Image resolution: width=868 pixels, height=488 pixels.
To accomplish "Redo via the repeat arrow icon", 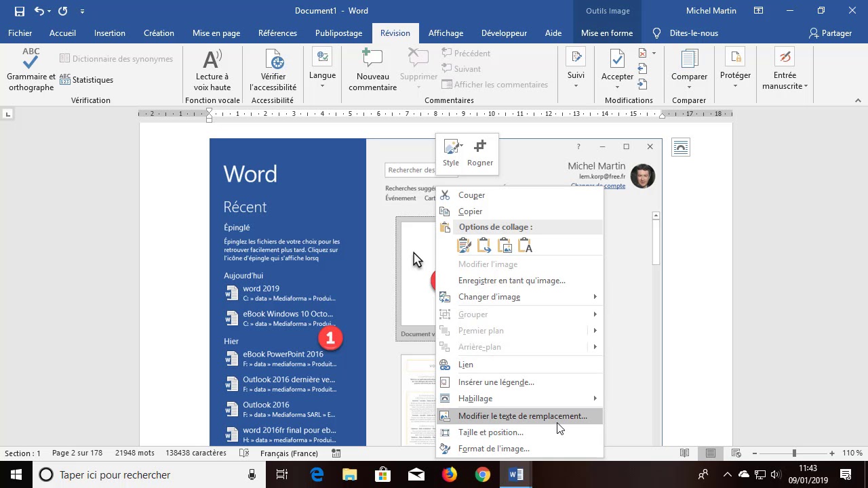I will [62, 11].
